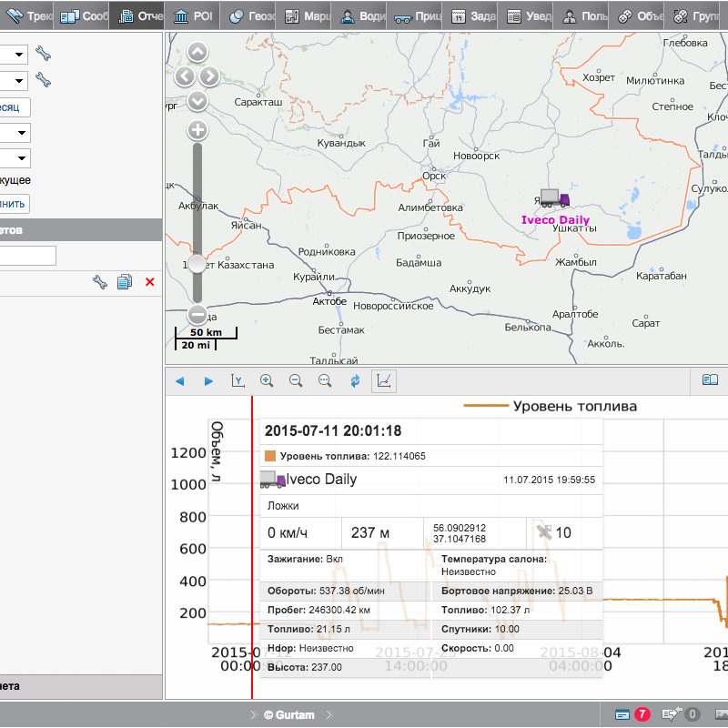Click the copy templates icon
This screenshot has width=728, height=728.
click(126, 282)
